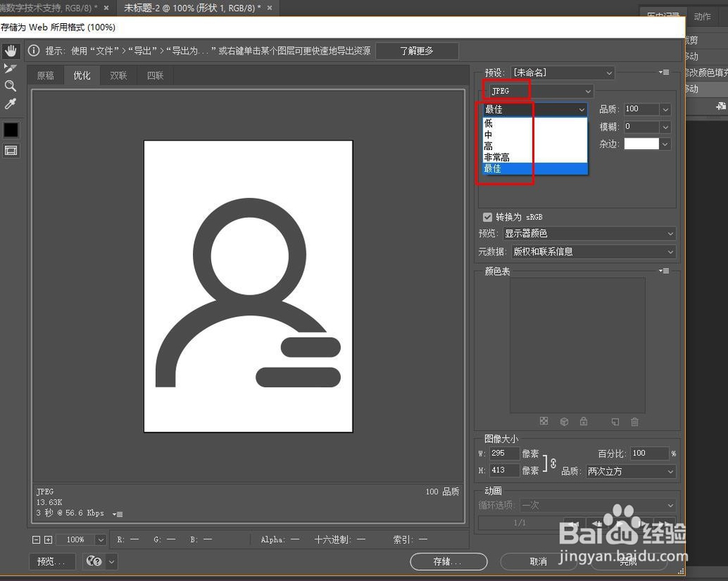This screenshot has height=581, width=728.
Task: Open the preset flyout menu icon
Action: click(664, 73)
